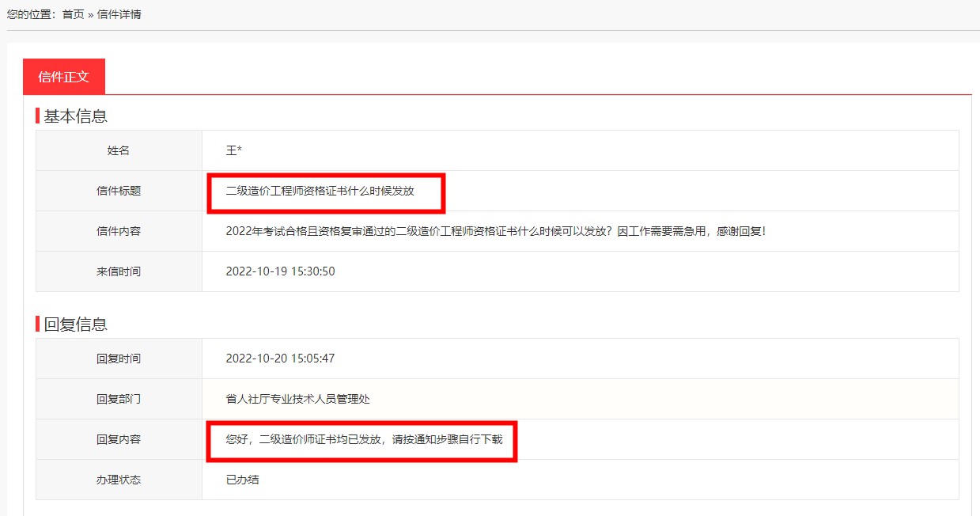Click the 回复时间 row label
This screenshot has width=980, height=516.
pyautogui.click(x=119, y=359)
